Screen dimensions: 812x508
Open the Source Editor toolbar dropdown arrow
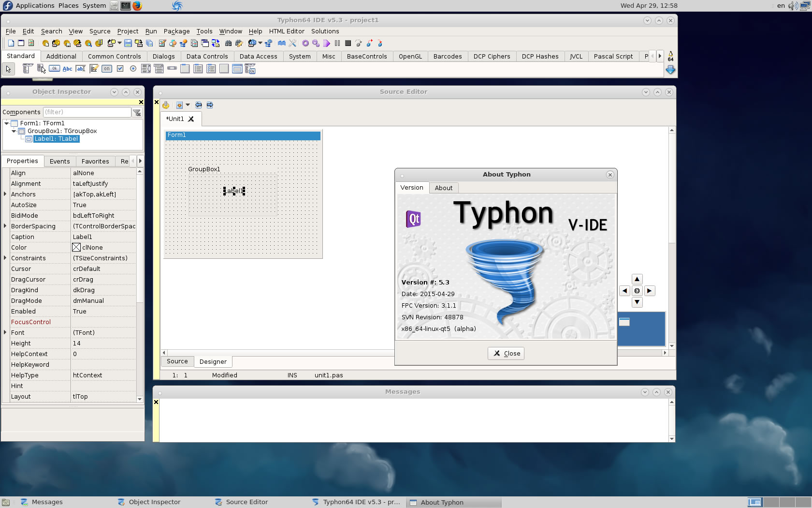(188, 105)
